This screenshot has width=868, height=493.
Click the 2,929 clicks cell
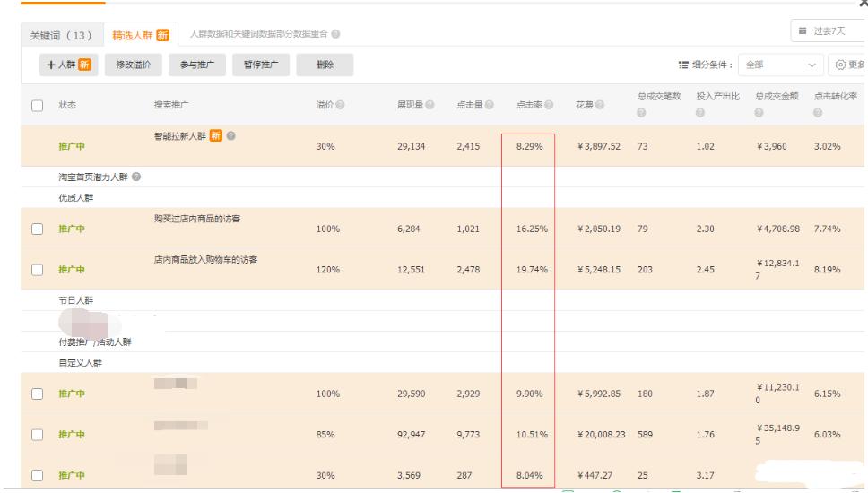pos(468,394)
